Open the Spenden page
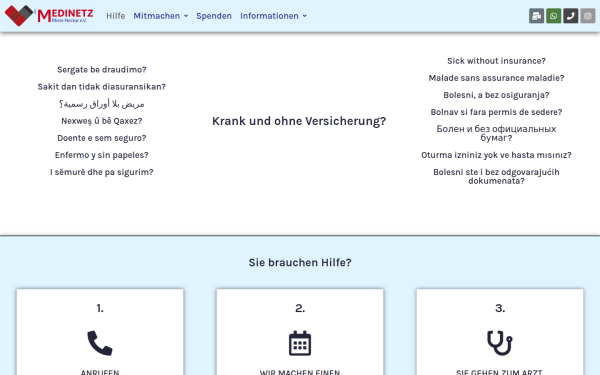600x375 pixels. 214,16
